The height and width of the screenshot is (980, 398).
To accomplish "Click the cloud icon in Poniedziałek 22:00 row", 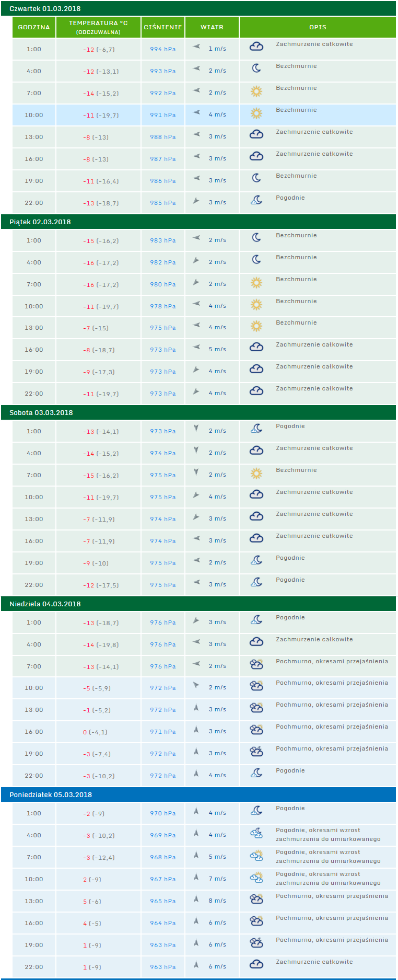I will tap(256, 964).
